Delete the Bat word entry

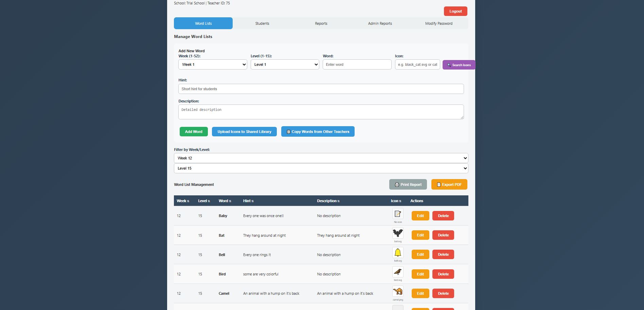443,235
